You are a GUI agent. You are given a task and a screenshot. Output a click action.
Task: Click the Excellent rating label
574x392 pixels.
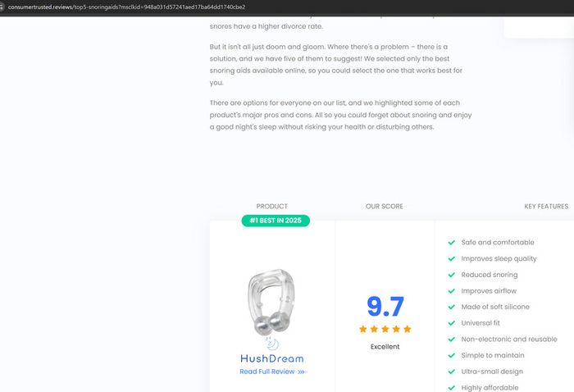[385, 347]
